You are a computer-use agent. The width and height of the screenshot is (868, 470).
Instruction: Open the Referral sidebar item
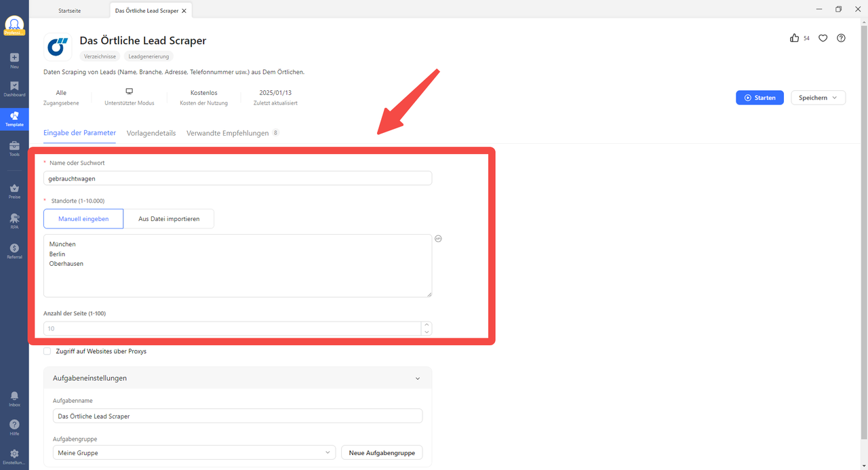click(x=14, y=252)
